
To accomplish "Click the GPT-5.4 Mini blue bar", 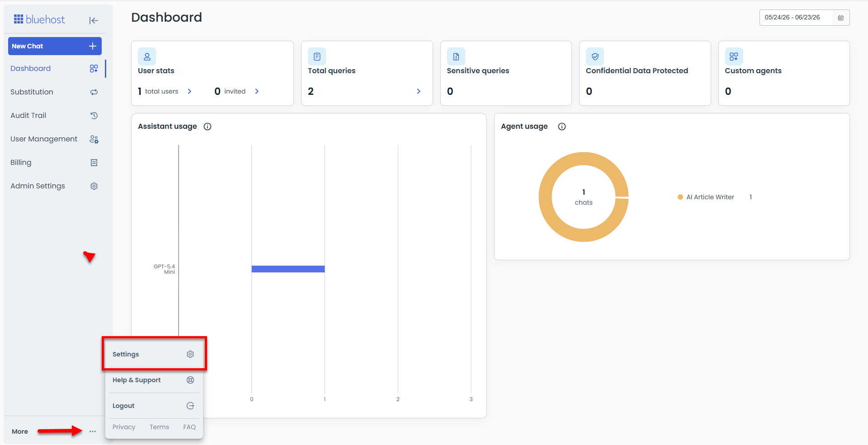I will [288, 269].
